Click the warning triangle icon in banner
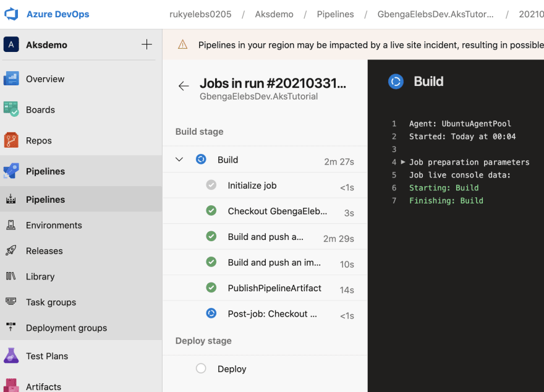 tap(182, 45)
